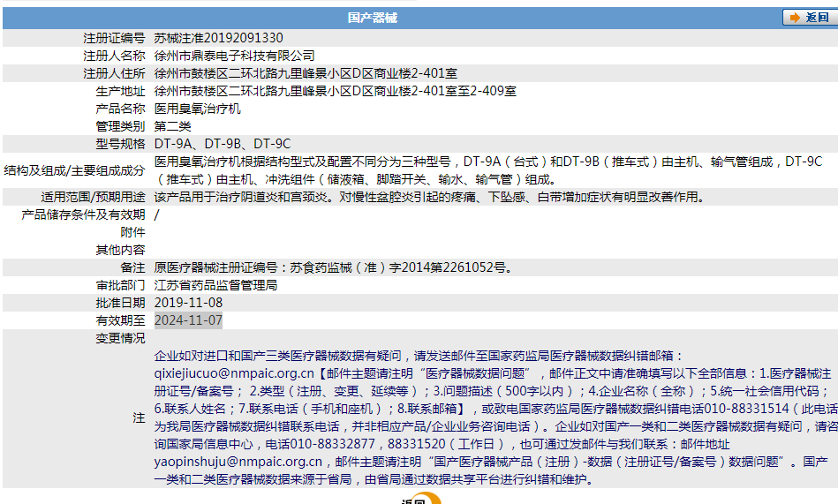The image size is (838, 504).
Task: Click the 返回 button in the header
Action: [x=811, y=18]
